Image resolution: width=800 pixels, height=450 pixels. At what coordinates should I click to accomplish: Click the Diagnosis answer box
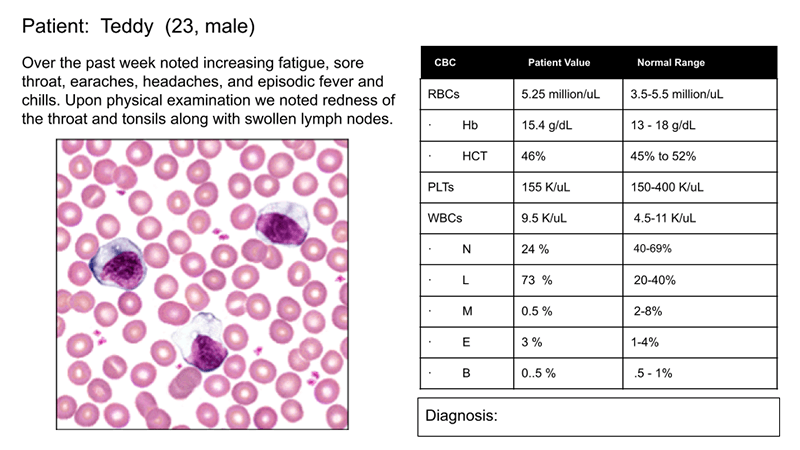(x=597, y=416)
